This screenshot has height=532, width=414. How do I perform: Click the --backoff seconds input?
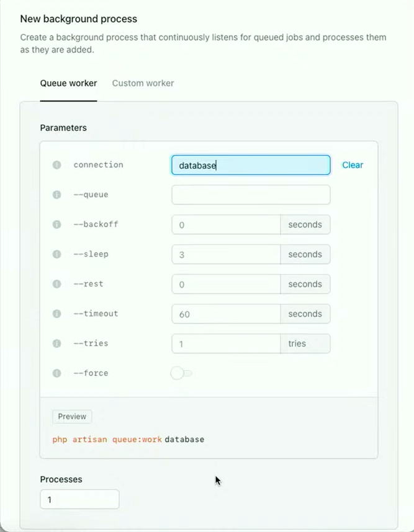pos(226,224)
